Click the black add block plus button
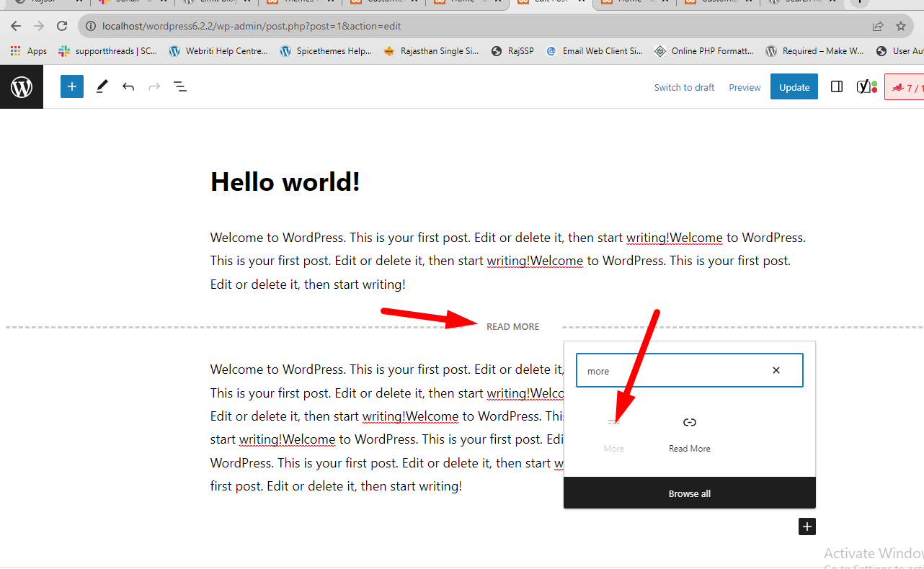This screenshot has width=924, height=569. [807, 527]
